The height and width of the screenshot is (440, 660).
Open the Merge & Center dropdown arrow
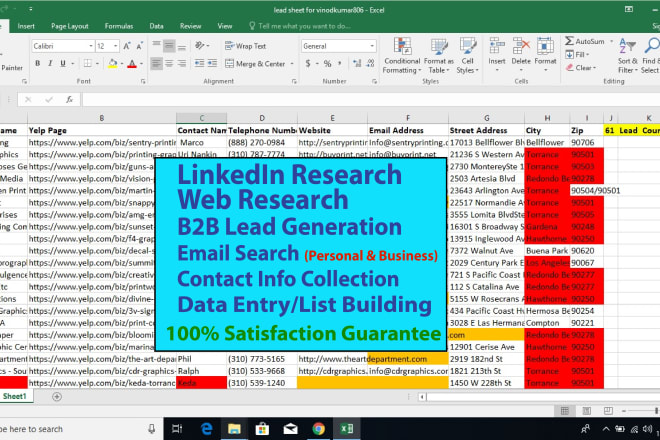click(x=292, y=64)
